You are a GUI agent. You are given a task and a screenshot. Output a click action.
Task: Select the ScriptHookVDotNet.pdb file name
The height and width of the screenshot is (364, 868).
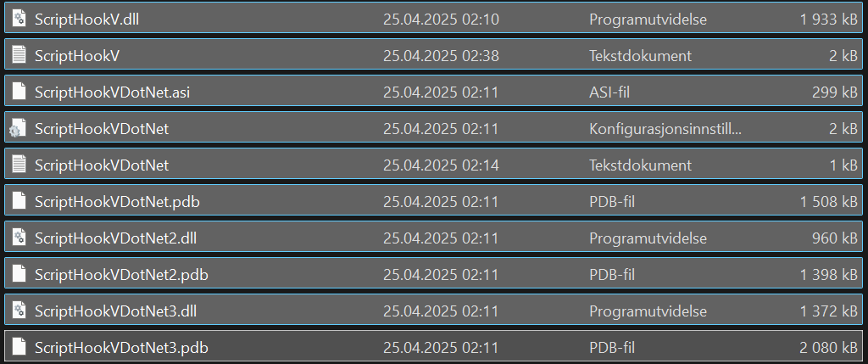pos(117,202)
